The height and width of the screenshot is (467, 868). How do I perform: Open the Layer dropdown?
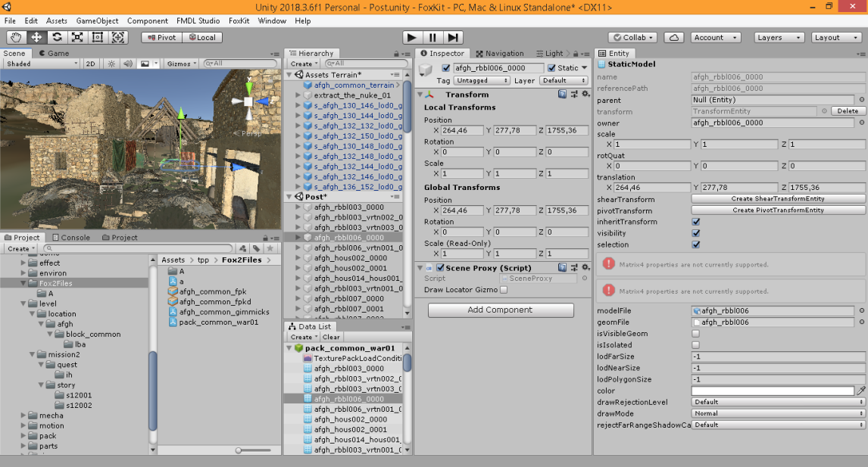[x=564, y=80]
